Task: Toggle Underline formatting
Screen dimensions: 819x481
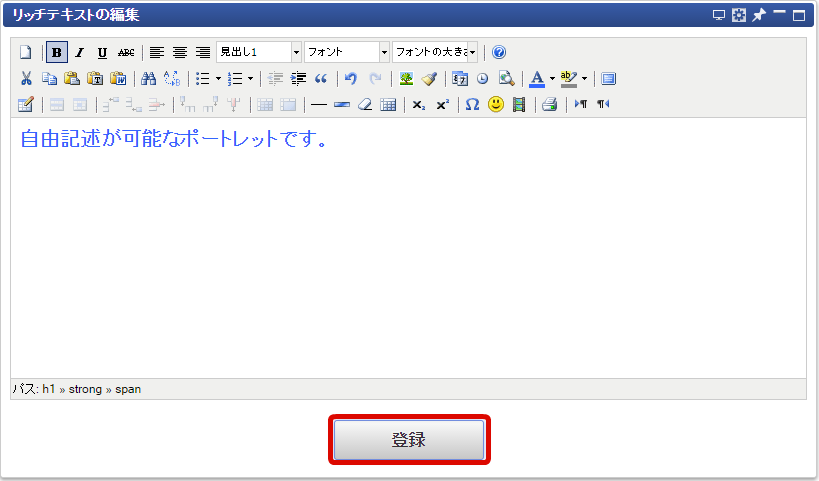Action: [x=102, y=52]
